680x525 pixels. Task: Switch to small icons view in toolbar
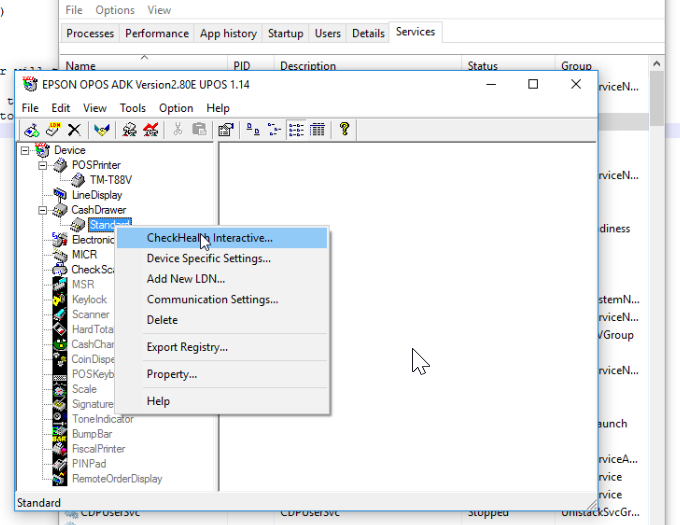coord(275,130)
